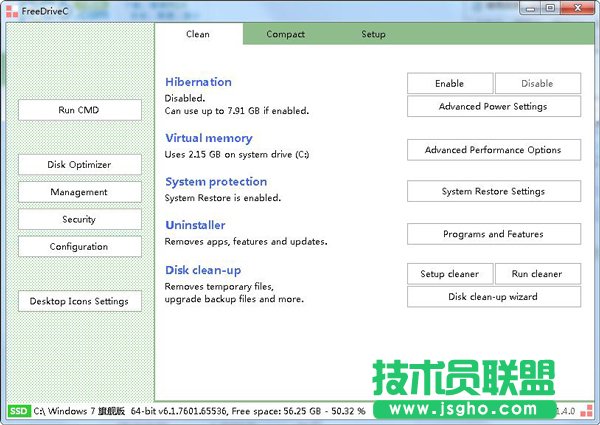
Task: Open System Restore Settings
Action: coord(493,191)
